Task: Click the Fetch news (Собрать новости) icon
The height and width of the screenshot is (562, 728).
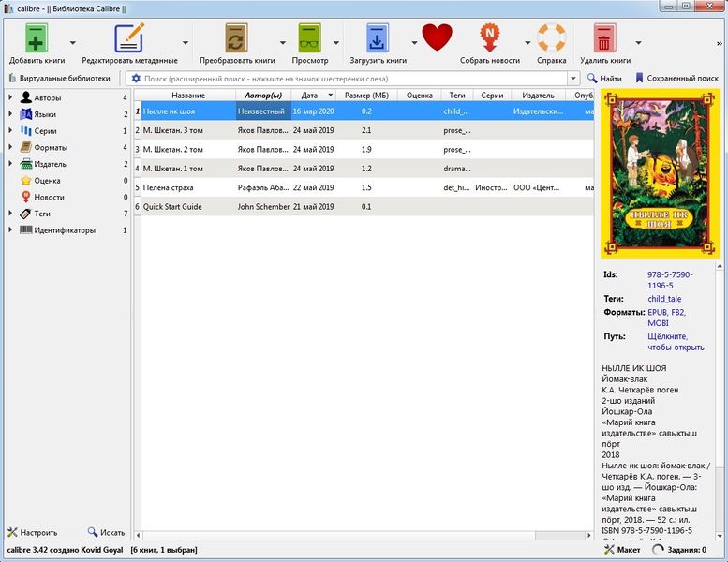Action: (x=490, y=38)
